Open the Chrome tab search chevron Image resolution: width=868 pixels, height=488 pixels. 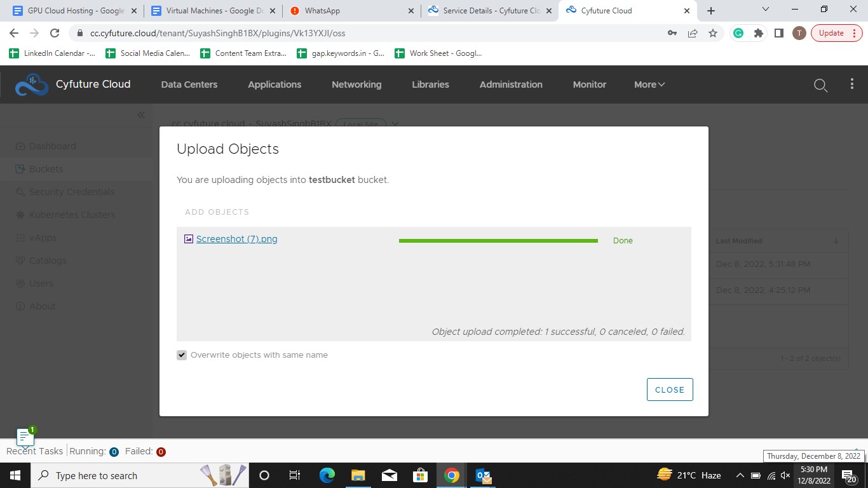point(765,10)
